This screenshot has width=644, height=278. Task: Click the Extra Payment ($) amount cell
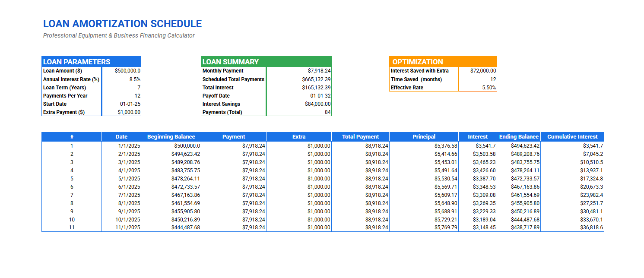click(122, 112)
